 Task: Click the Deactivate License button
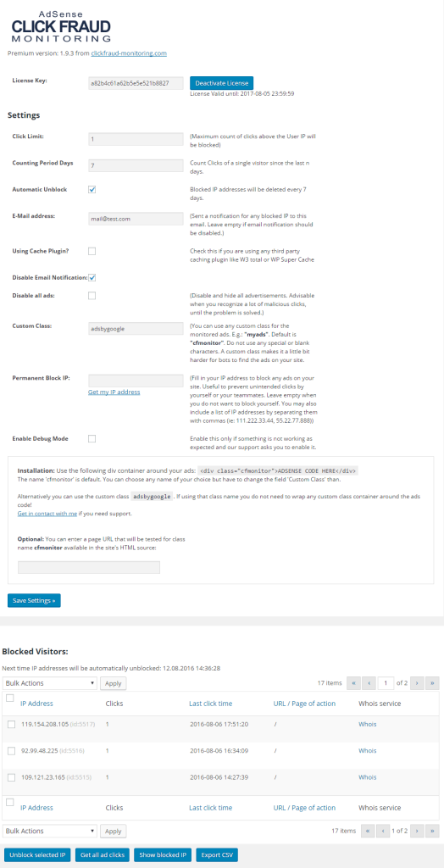[221, 83]
